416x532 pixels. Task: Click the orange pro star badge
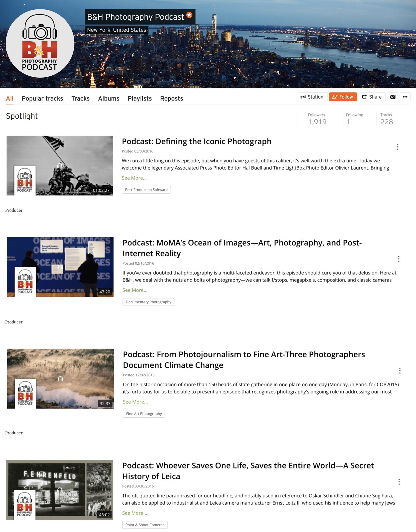[189, 15]
